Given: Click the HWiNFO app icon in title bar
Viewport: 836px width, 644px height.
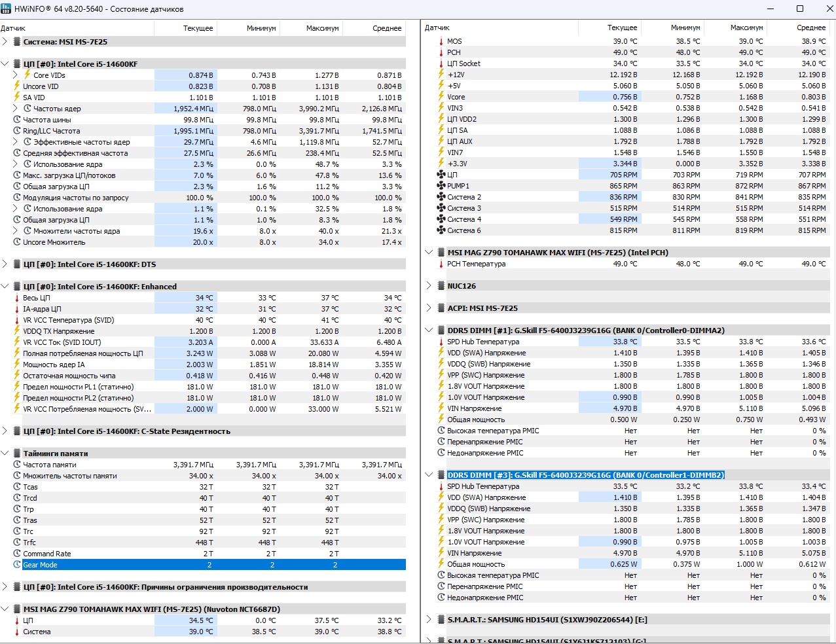Looking at the screenshot, I should (x=6, y=9).
